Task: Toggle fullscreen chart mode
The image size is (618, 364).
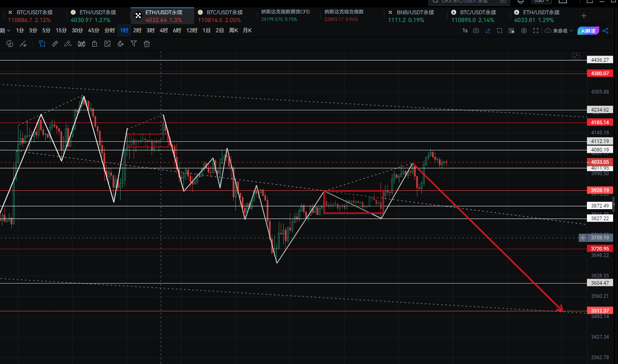Action: click(536, 31)
